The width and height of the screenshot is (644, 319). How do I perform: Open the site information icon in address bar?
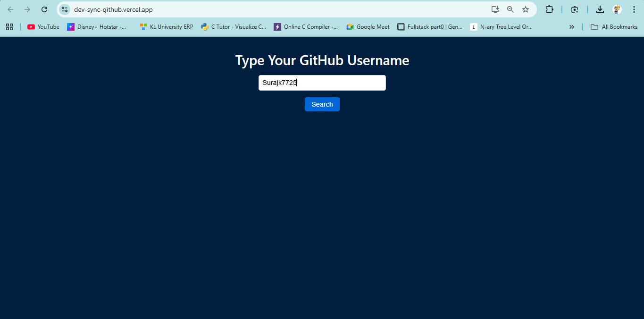[x=65, y=9]
